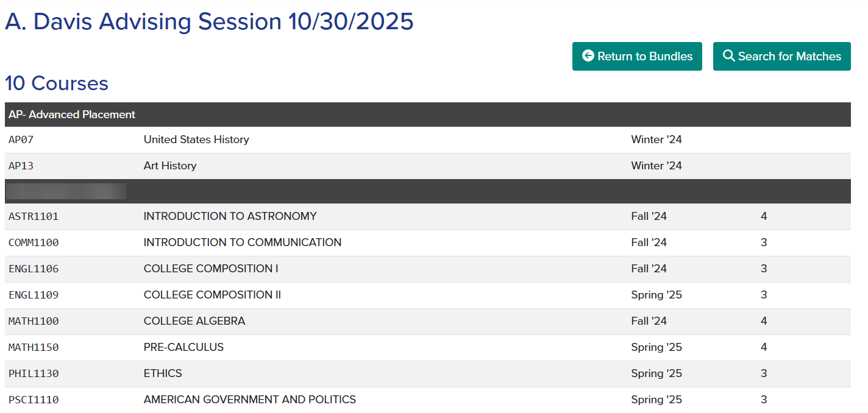Click the magnifying glass icon on Search for Matches

(x=729, y=56)
